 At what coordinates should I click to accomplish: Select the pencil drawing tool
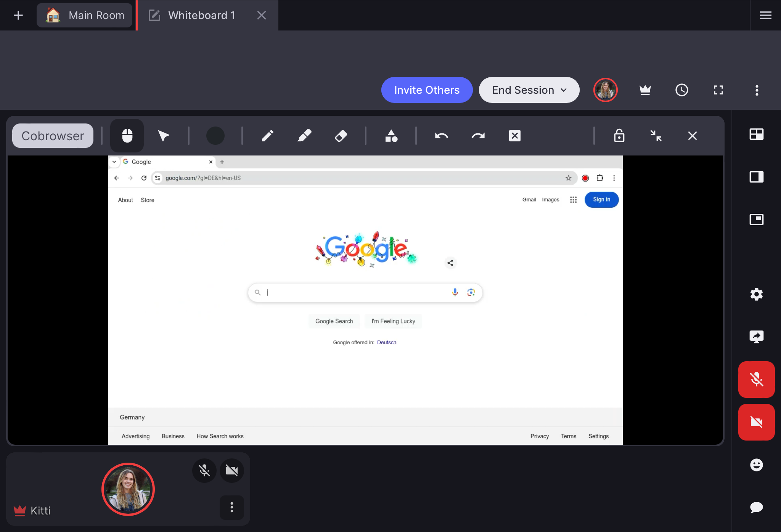click(x=267, y=136)
